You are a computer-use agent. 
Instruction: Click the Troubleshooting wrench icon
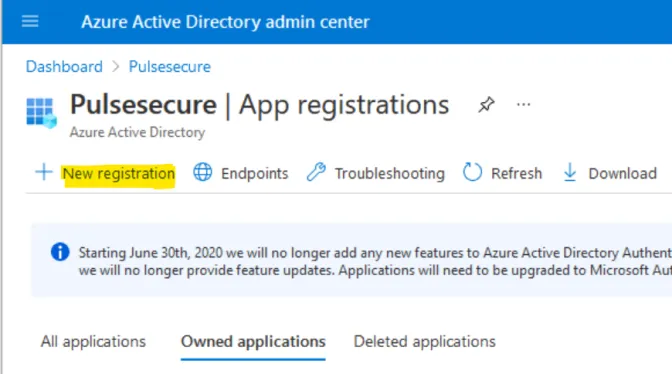coord(316,172)
